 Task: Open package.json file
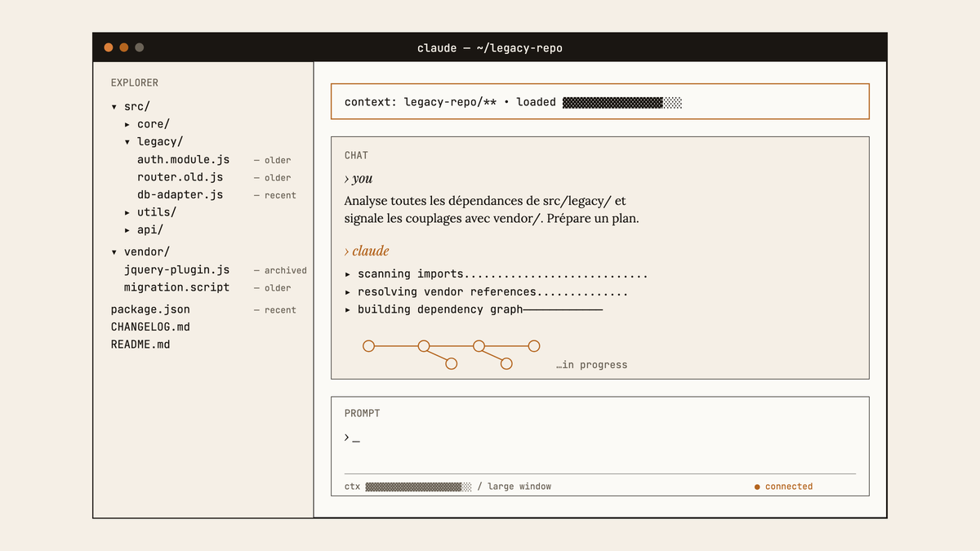150,309
